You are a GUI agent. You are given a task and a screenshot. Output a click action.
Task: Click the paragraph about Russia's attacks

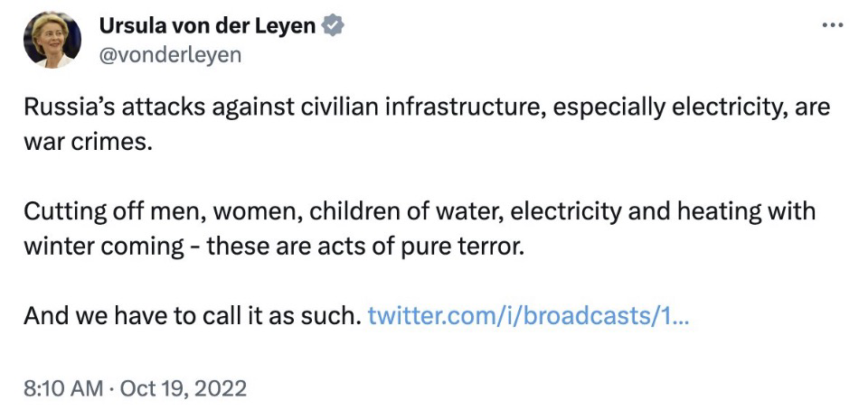pyautogui.click(x=425, y=107)
